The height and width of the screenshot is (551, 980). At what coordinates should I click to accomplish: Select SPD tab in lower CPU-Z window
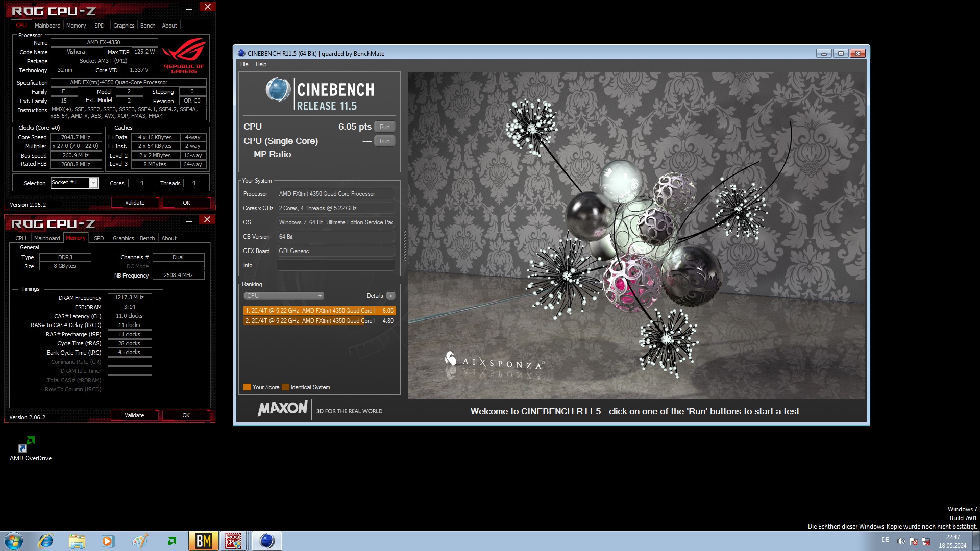tap(99, 238)
